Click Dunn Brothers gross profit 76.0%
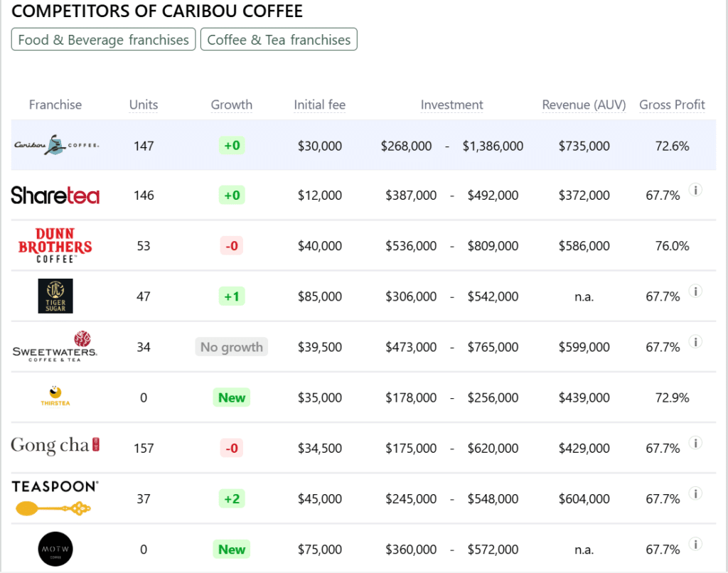 [672, 246]
